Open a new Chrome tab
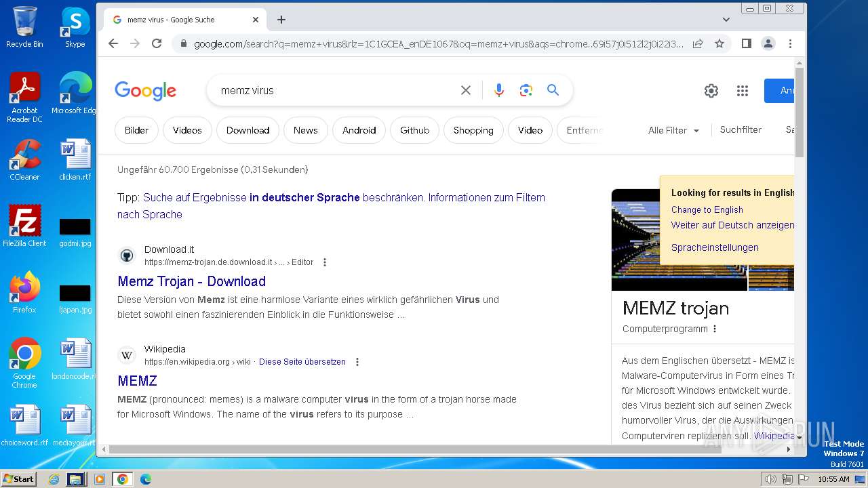 coord(281,20)
